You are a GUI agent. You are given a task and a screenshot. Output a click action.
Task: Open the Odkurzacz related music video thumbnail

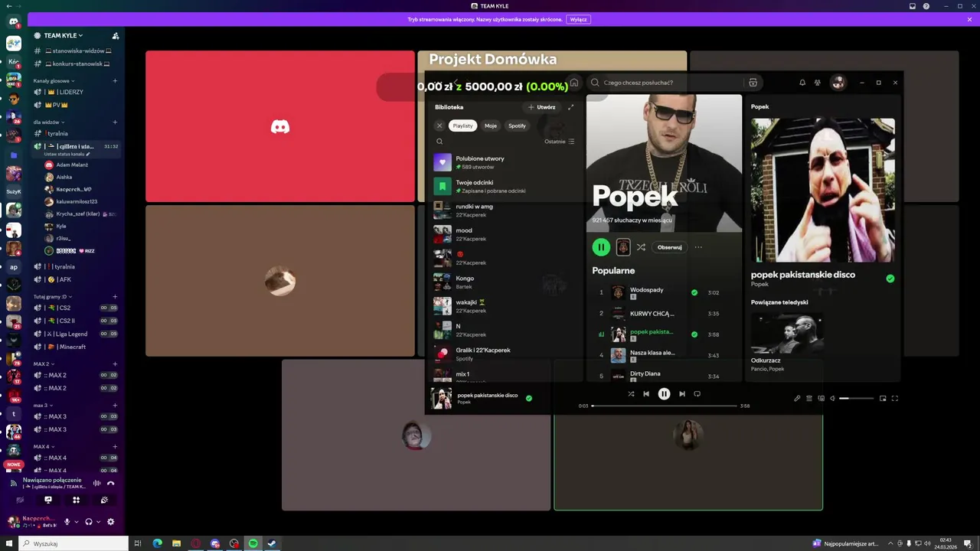click(787, 333)
